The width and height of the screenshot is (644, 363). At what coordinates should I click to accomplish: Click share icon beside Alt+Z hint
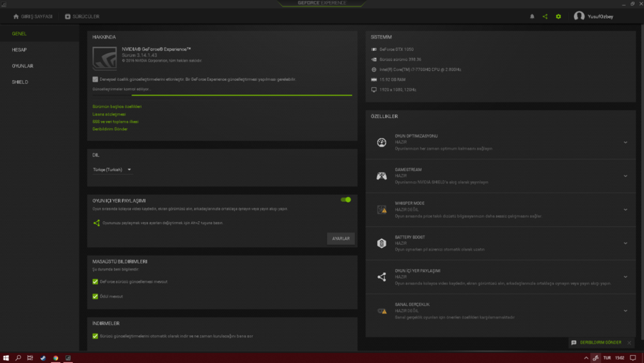[x=97, y=223]
